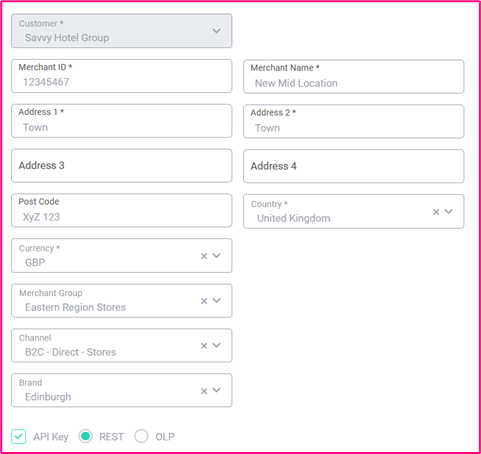Expand the Country dropdown chevron
Screen dimensions: 481x454
click(448, 211)
